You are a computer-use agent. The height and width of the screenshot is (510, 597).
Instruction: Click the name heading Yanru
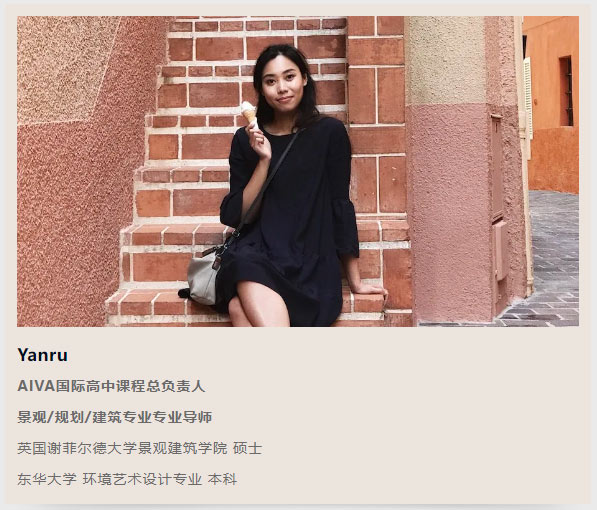click(x=43, y=355)
